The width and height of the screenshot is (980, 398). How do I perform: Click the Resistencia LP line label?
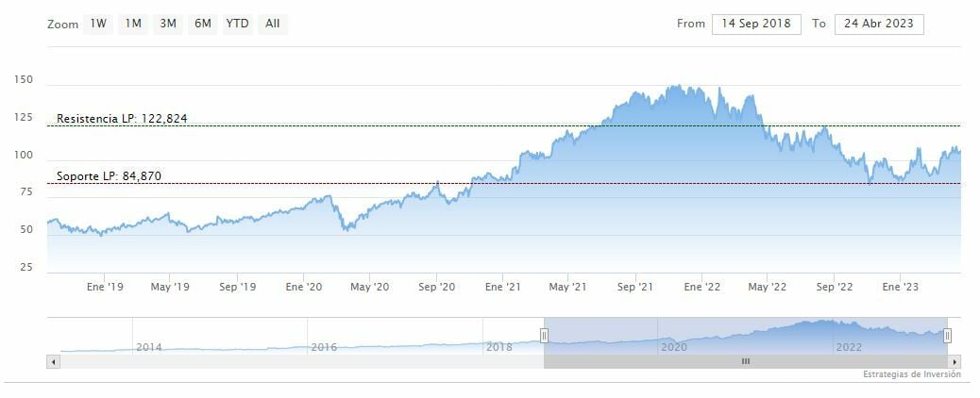click(122, 119)
